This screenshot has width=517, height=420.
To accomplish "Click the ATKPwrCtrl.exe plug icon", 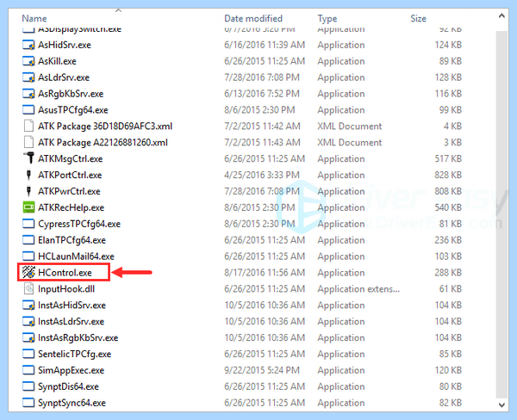I will (x=28, y=191).
